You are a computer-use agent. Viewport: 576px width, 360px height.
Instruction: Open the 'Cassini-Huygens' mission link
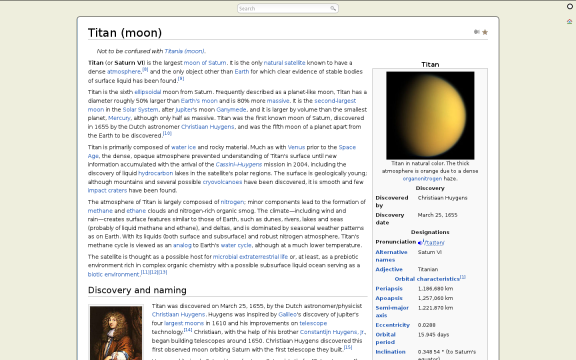point(239,165)
